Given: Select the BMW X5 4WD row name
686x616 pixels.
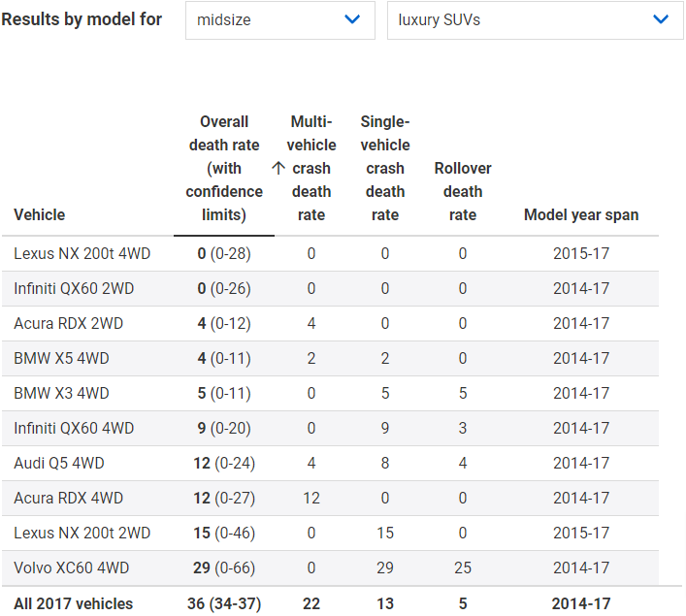Looking at the screenshot, I should 61,358.
